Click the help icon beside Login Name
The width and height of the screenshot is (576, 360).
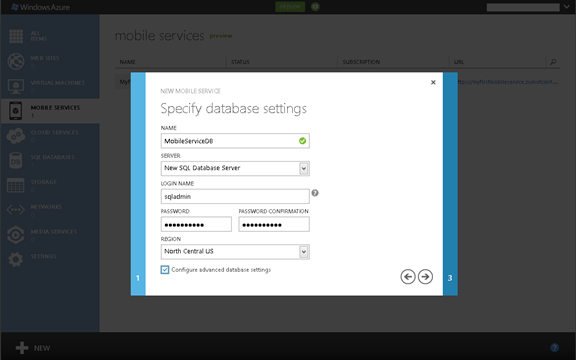pyautogui.click(x=315, y=193)
